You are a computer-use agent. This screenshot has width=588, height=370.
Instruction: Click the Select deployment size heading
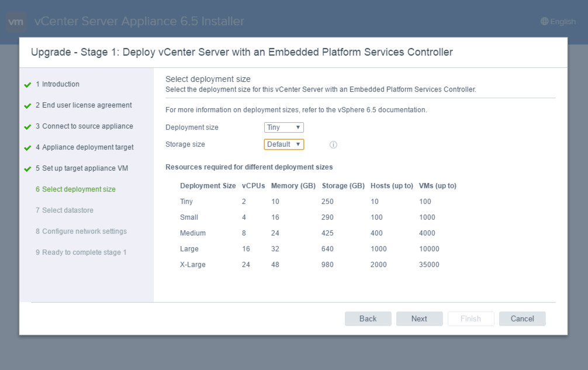(x=207, y=79)
